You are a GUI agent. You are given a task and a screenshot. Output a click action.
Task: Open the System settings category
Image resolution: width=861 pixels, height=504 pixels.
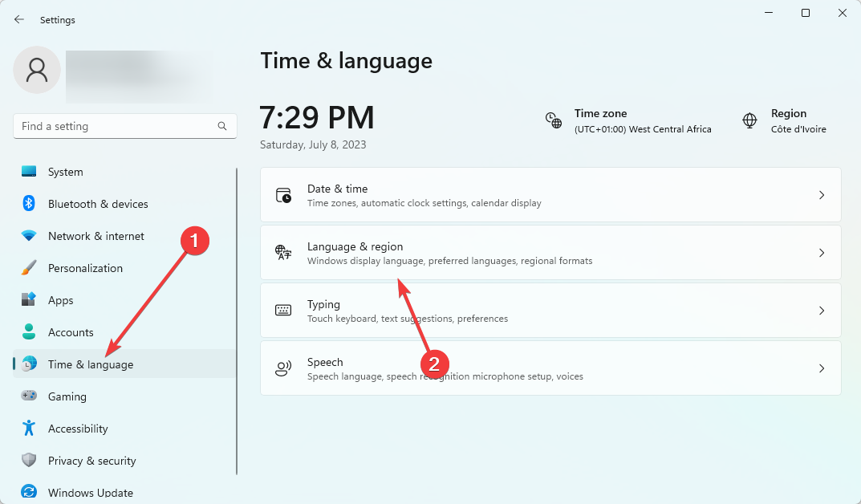pyautogui.click(x=124, y=172)
